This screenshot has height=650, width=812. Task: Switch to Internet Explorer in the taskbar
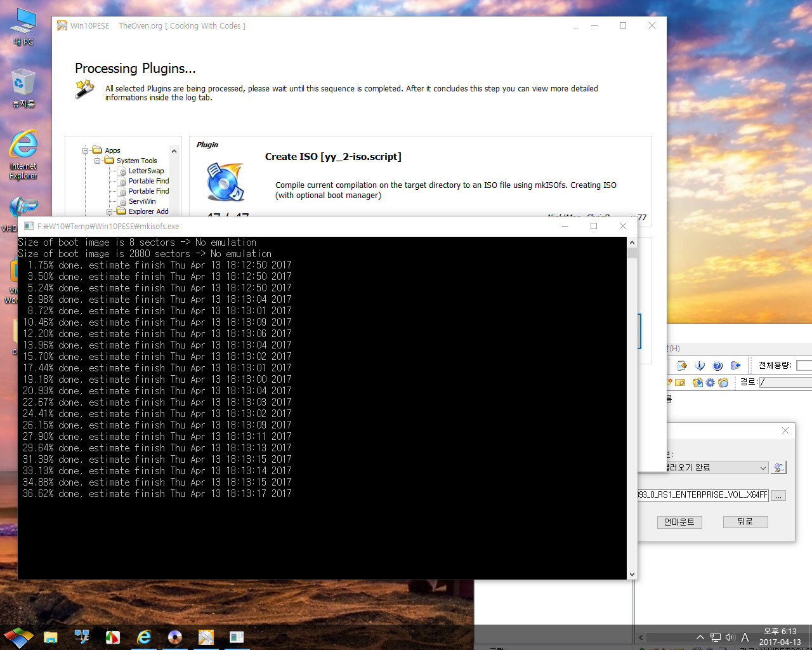point(144,637)
